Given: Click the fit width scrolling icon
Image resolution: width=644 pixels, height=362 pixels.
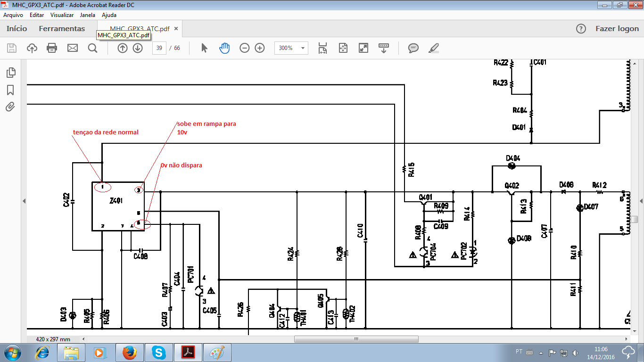Looking at the screenshot, I should click(322, 48).
